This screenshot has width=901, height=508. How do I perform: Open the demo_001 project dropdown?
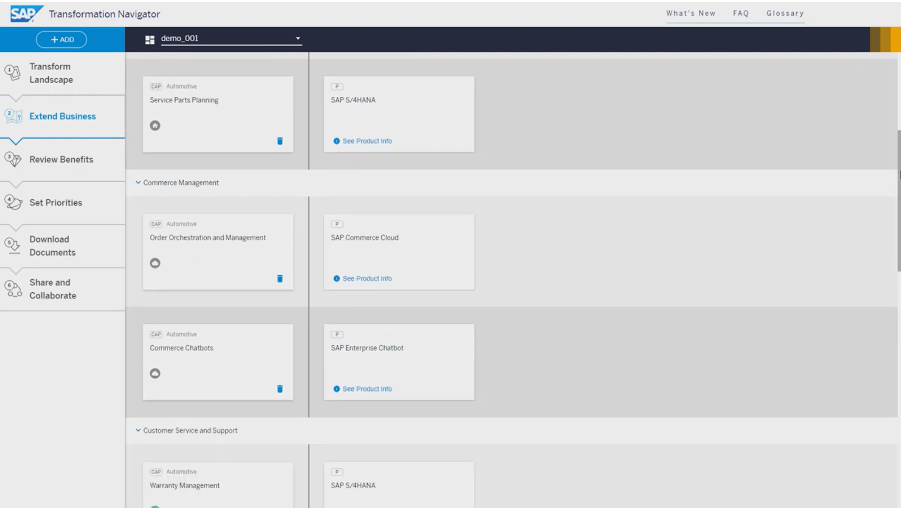pyautogui.click(x=297, y=40)
